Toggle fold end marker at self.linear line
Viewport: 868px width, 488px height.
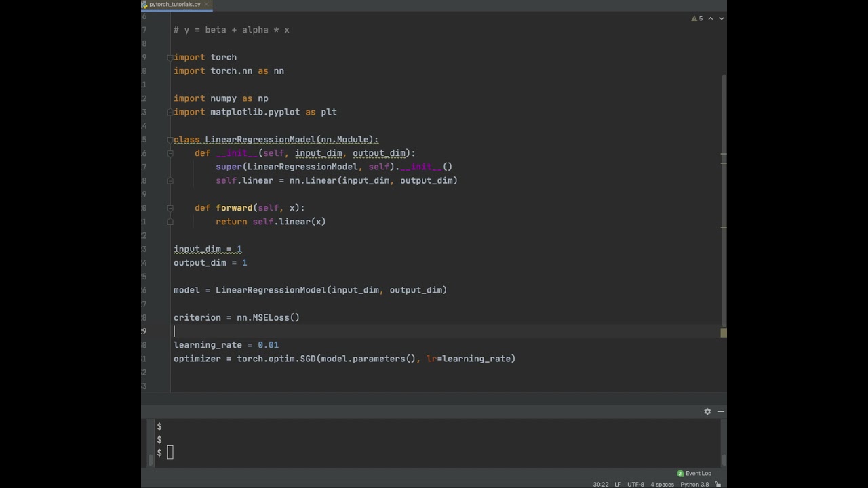tap(170, 180)
